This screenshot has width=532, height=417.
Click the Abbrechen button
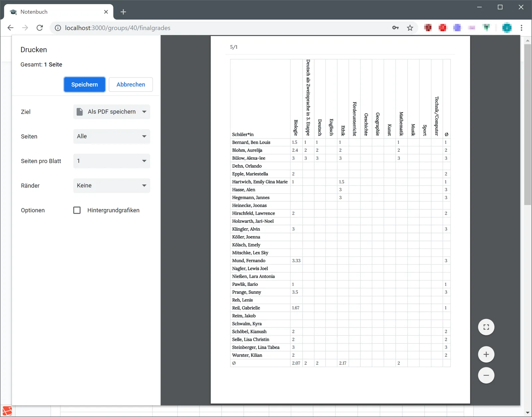pyautogui.click(x=131, y=85)
